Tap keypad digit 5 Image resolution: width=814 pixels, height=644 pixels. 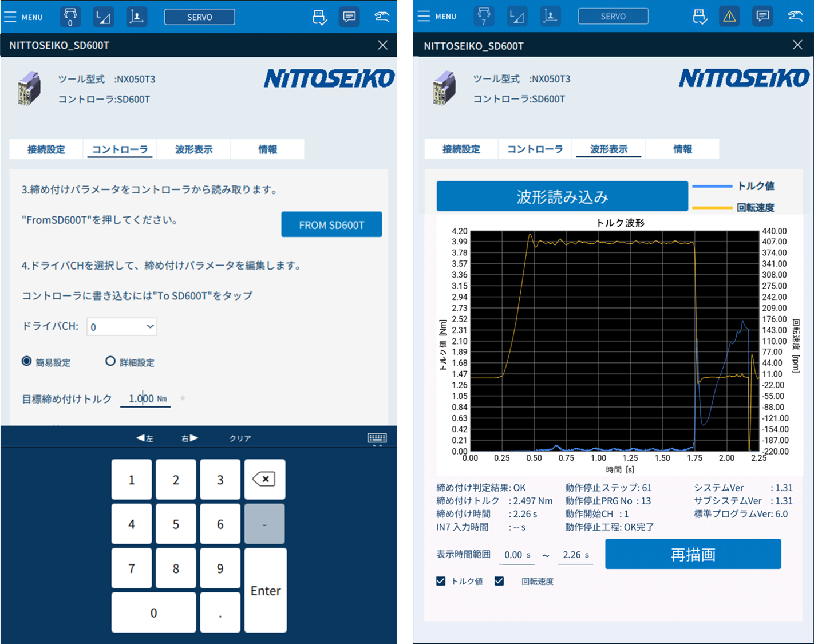click(176, 524)
